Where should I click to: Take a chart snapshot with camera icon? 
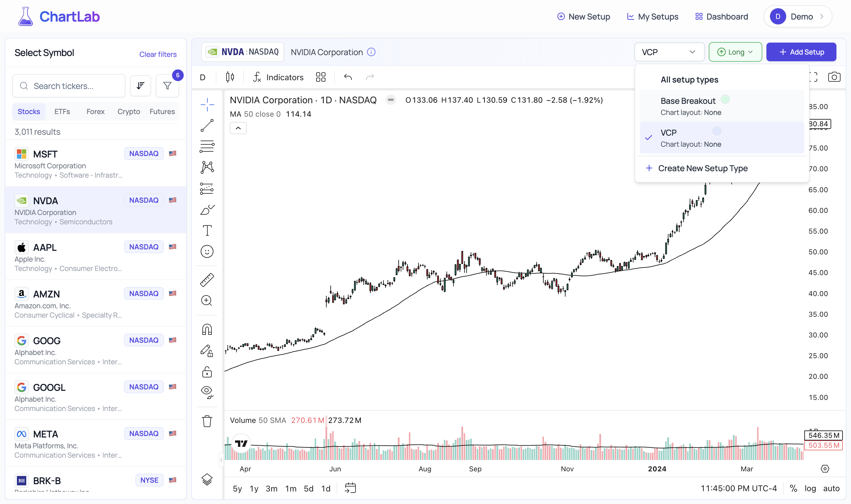[834, 77]
